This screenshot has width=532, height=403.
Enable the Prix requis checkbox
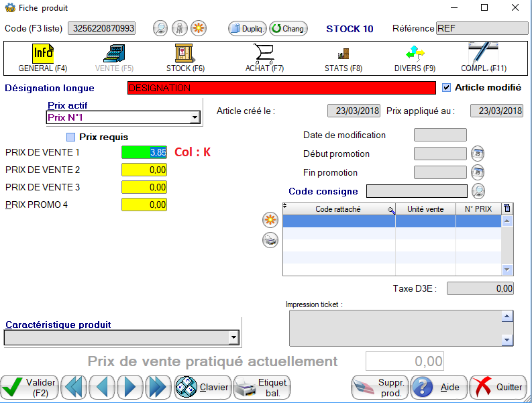click(71, 137)
